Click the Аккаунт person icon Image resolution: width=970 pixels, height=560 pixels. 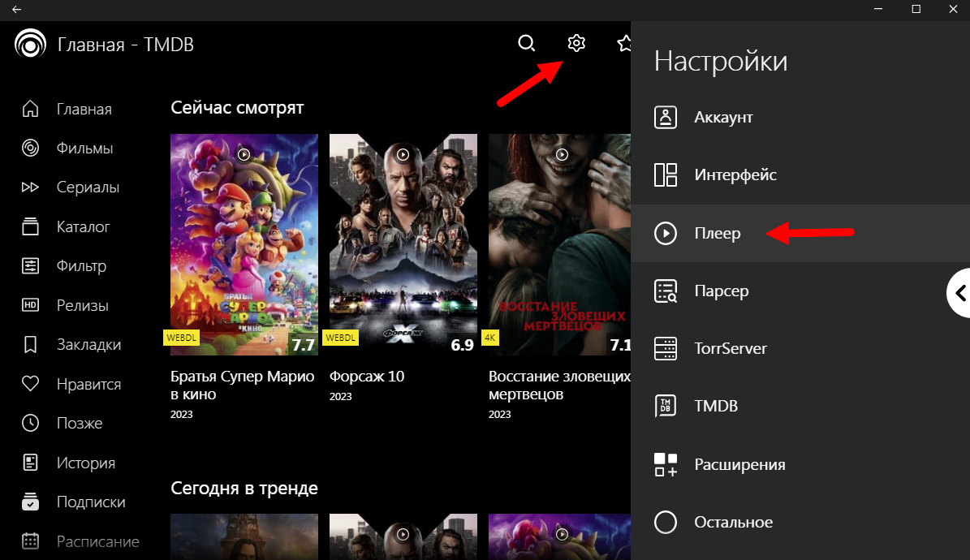click(x=666, y=117)
